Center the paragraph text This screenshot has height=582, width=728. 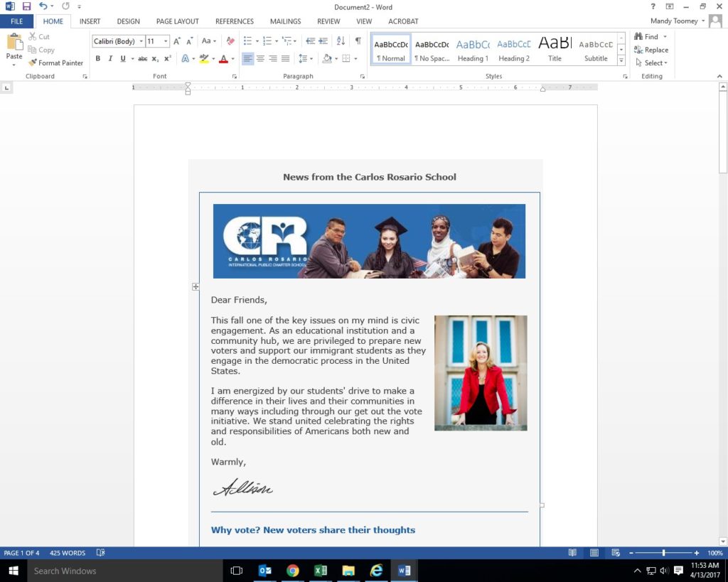tap(260, 58)
